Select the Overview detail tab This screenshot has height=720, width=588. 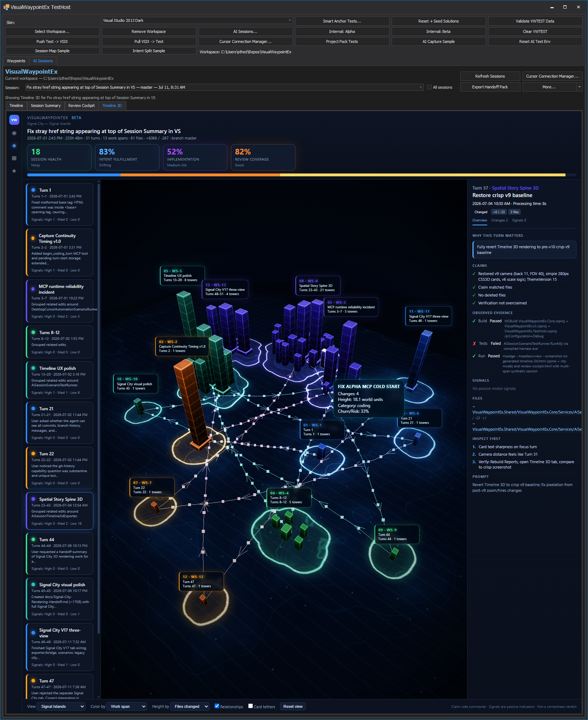coord(480,220)
